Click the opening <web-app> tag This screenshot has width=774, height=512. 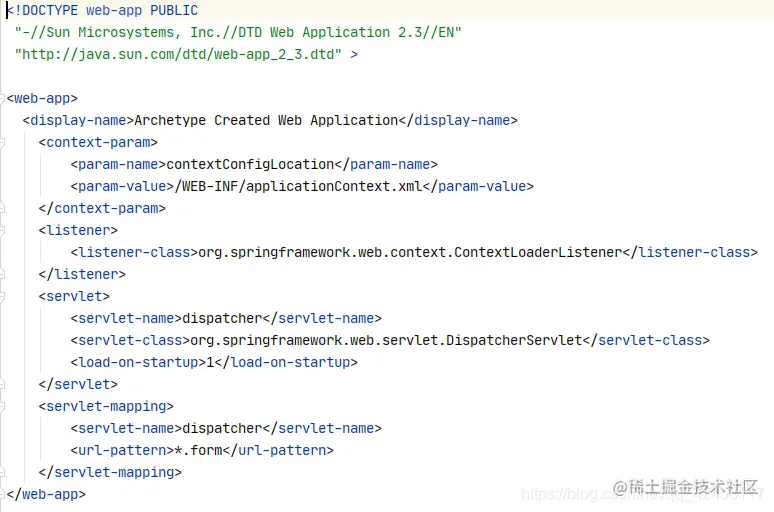click(x=42, y=98)
